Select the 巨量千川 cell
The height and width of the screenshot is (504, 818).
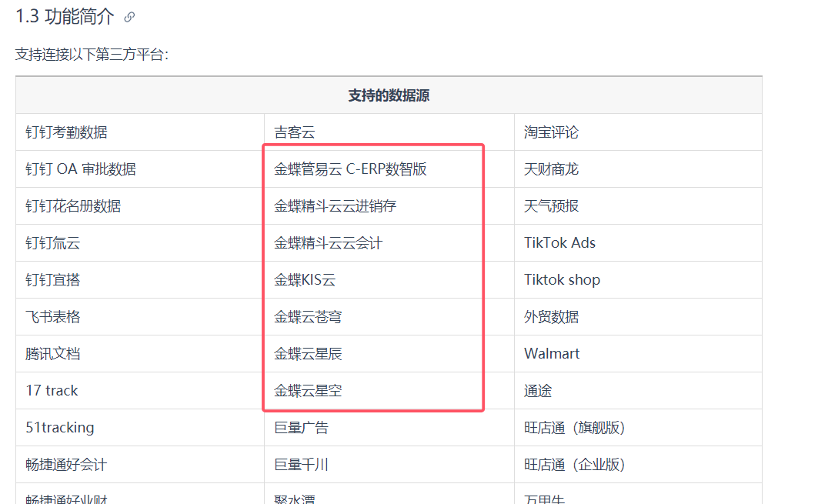(389, 464)
